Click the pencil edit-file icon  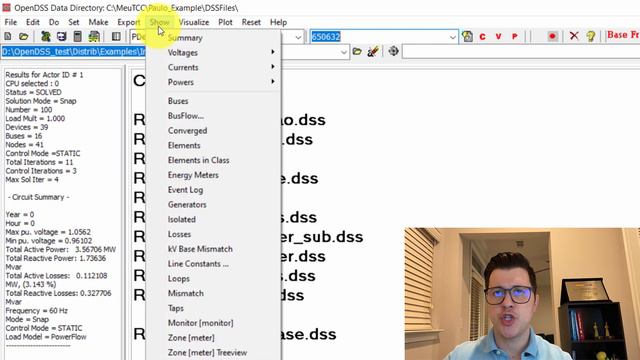click(x=373, y=51)
